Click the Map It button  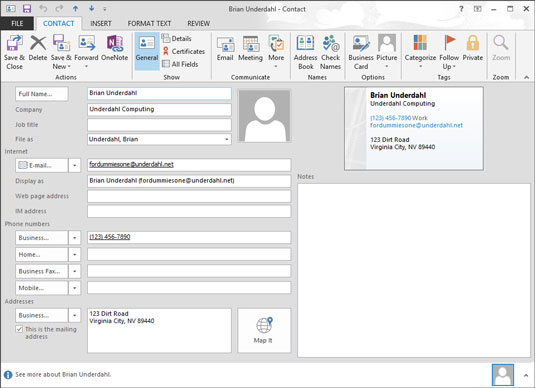pyautogui.click(x=264, y=330)
